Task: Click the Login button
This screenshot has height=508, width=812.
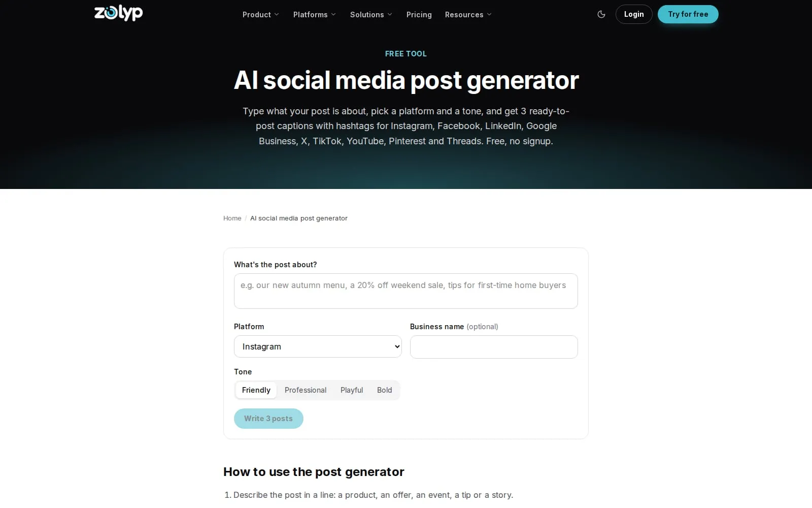Action: tap(634, 14)
